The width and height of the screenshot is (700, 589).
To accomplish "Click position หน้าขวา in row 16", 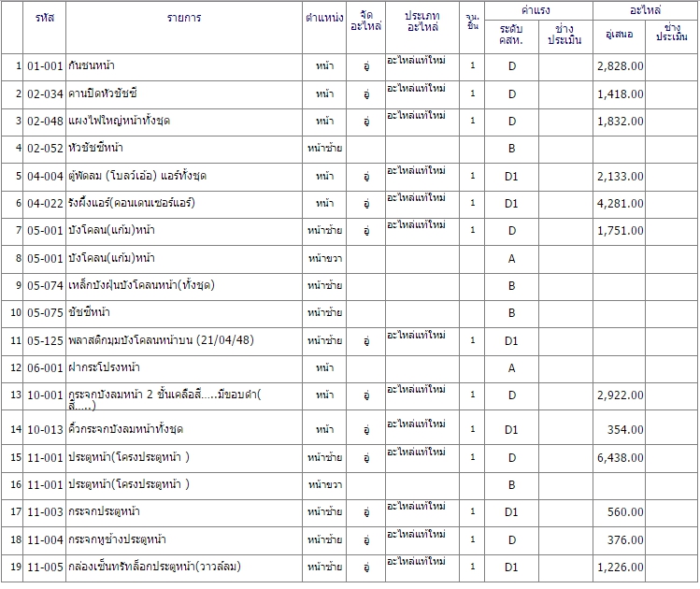I will pos(325,484).
